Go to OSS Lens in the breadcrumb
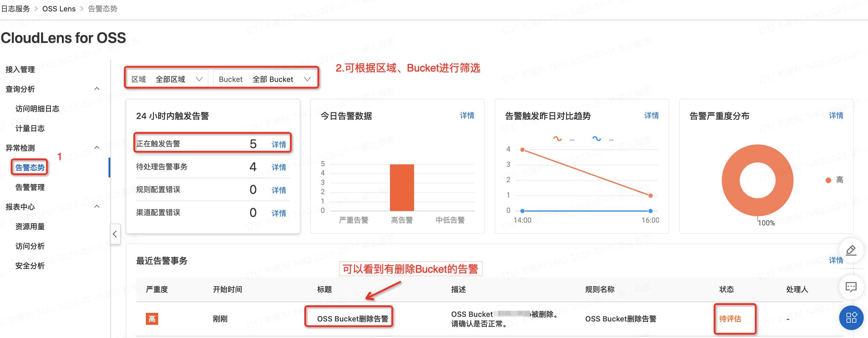Screen dimensions: 868x338 point(59,9)
